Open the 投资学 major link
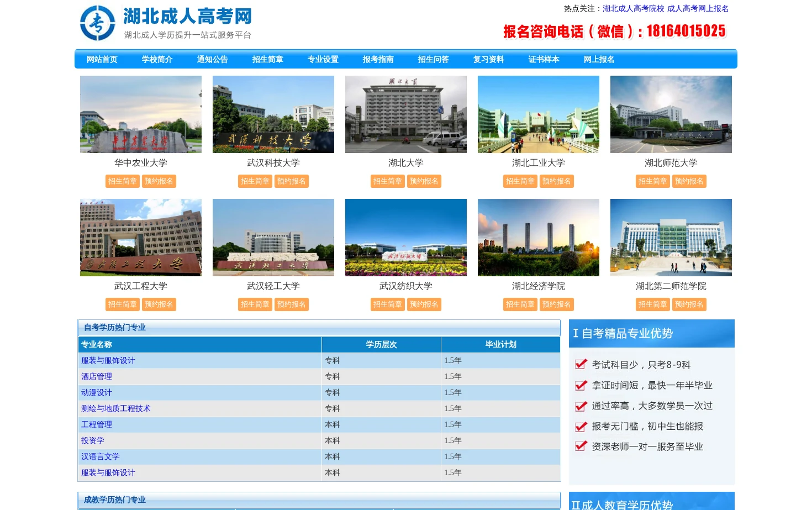812x510 pixels. tap(93, 440)
